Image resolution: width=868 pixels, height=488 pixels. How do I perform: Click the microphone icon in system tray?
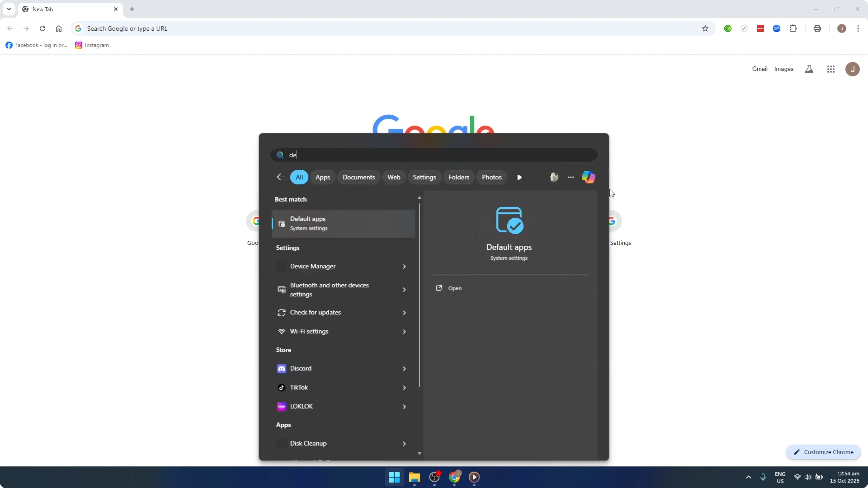point(763,477)
